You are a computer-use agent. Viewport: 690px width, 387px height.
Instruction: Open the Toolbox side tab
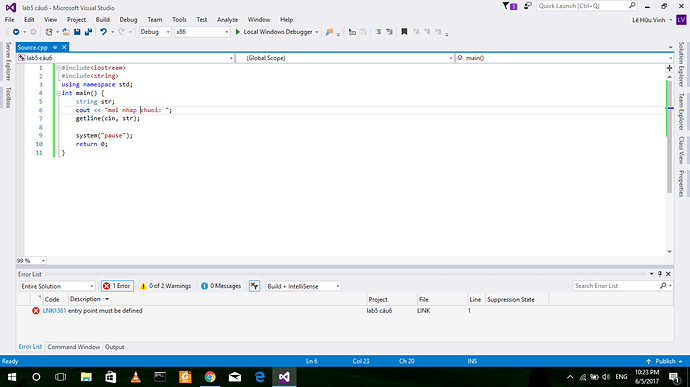[x=8, y=97]
